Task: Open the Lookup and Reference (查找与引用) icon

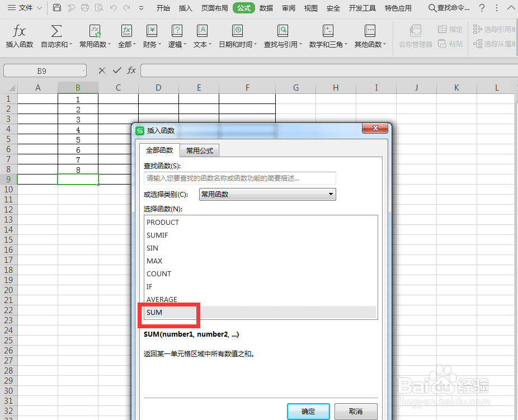Action: point(282,31)
